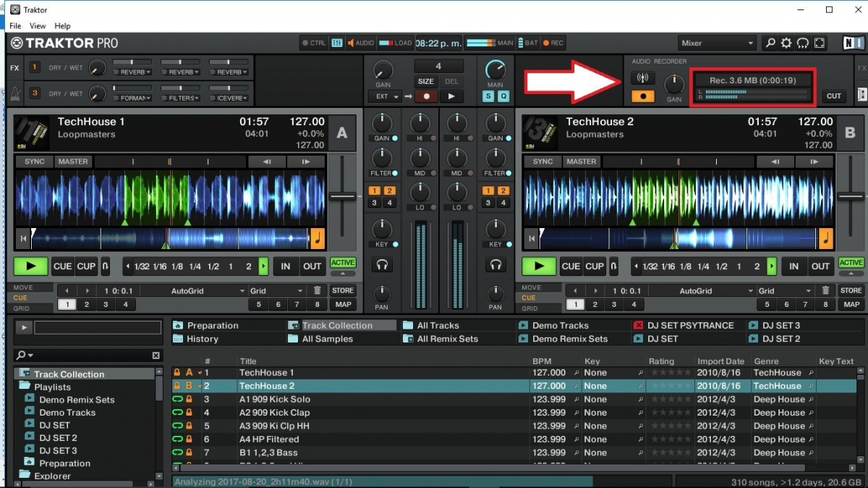Toggle the S snap button under MAIN
The image size is (868, 488).
488,96
